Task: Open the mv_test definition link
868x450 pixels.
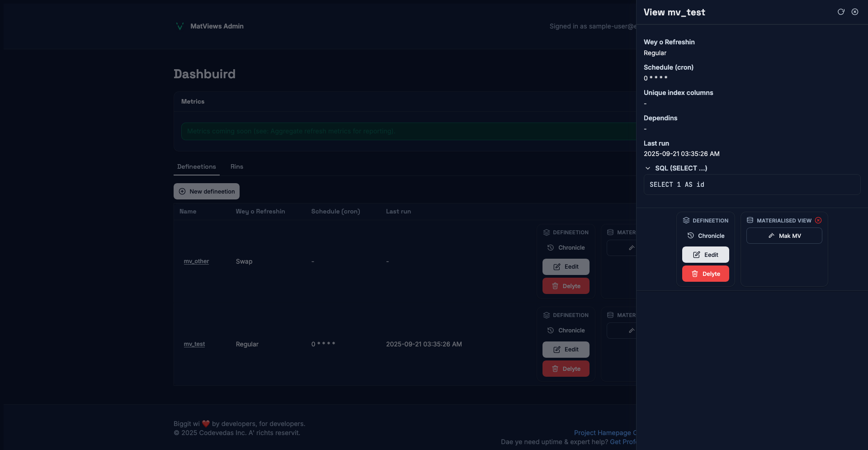Action: [x=194, y=344]
